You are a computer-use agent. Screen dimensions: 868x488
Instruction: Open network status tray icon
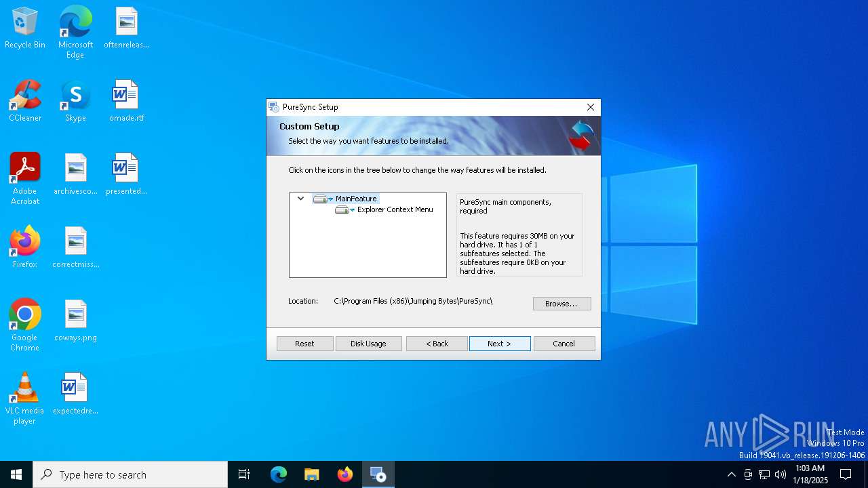[x=764, y=474]
